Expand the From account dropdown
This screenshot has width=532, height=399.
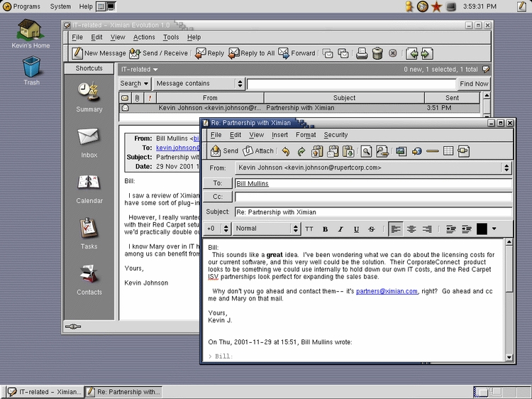(506, 168)
